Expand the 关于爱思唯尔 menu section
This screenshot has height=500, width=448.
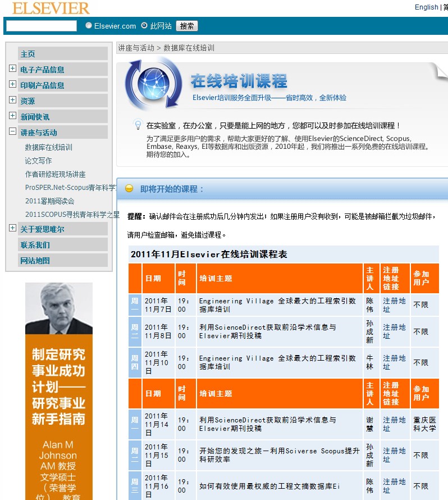click(12, 228)
